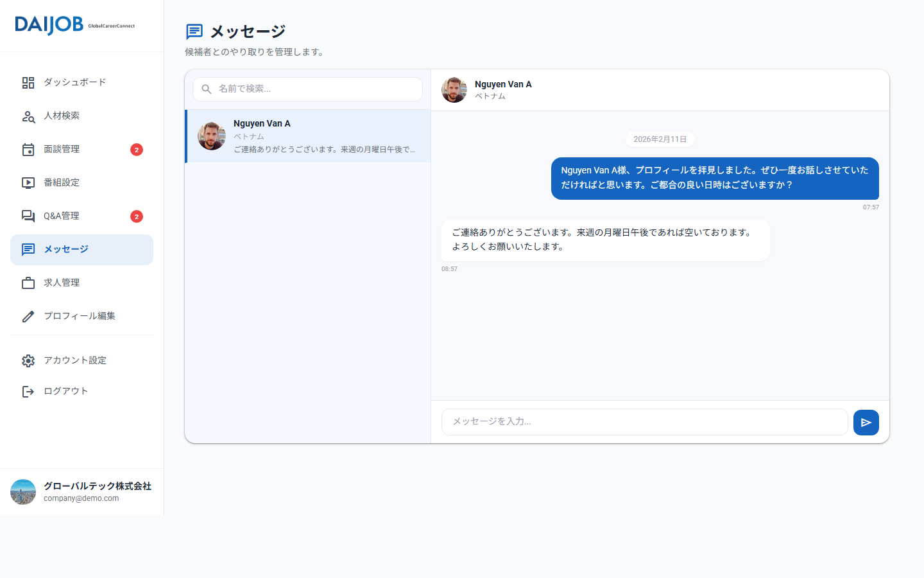924x578 pixels.
Task: Open the ダッシュボード icon in the sidebar
Action: coord(28,82)
